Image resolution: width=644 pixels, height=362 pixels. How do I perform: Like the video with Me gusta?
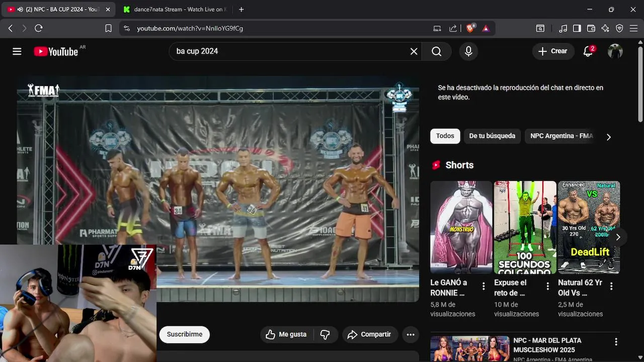(x=286, y=334)
